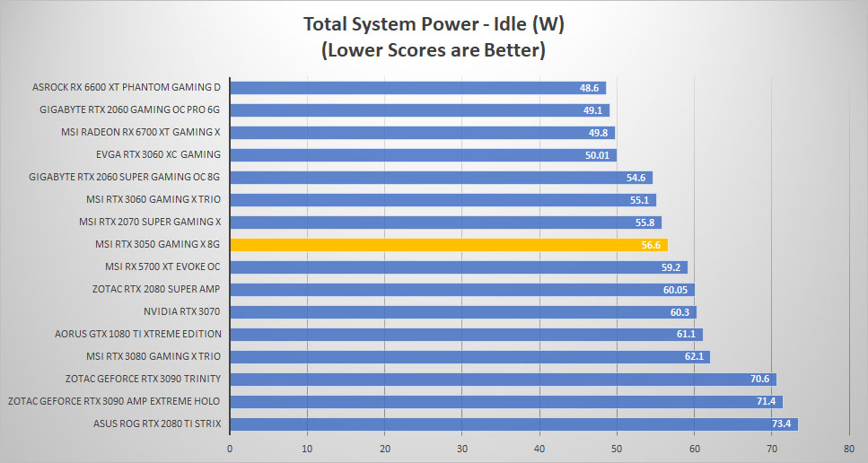
Task: Select the label 'GIGABYTE RTX 2060 SUPER GAMING OC 8G'
Action: [125, 177]
